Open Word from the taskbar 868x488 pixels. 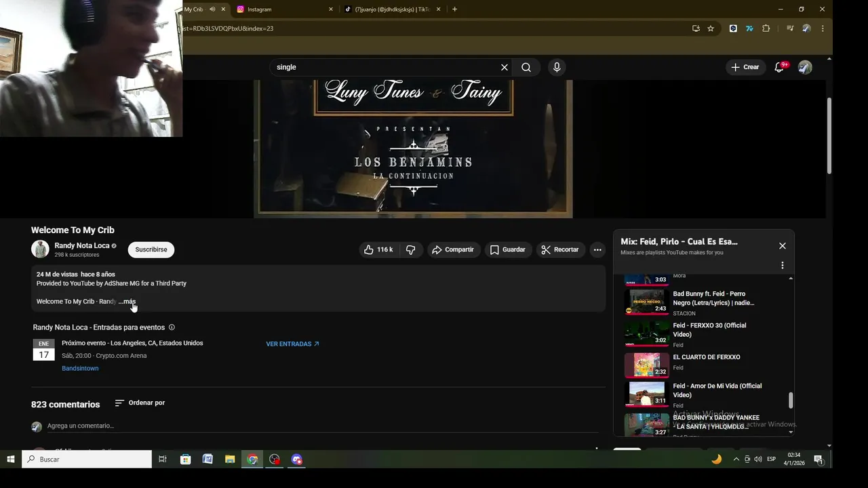click(208, 459)
